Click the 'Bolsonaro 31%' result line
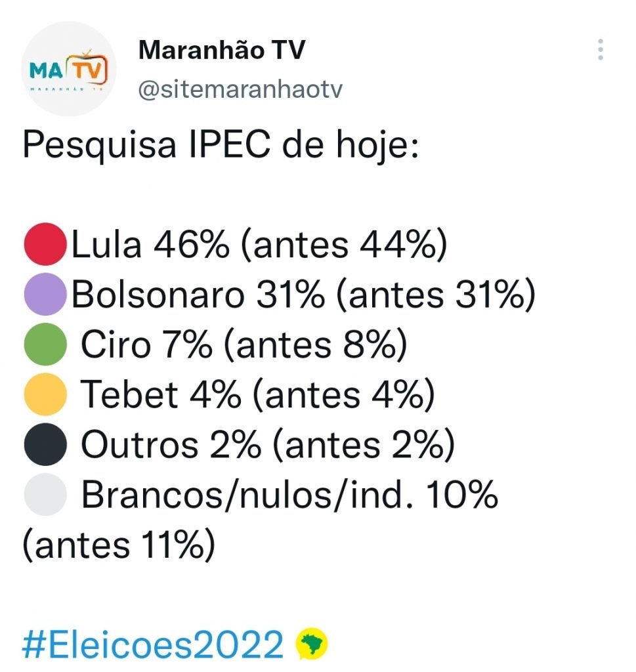 [x=303, y=295]
